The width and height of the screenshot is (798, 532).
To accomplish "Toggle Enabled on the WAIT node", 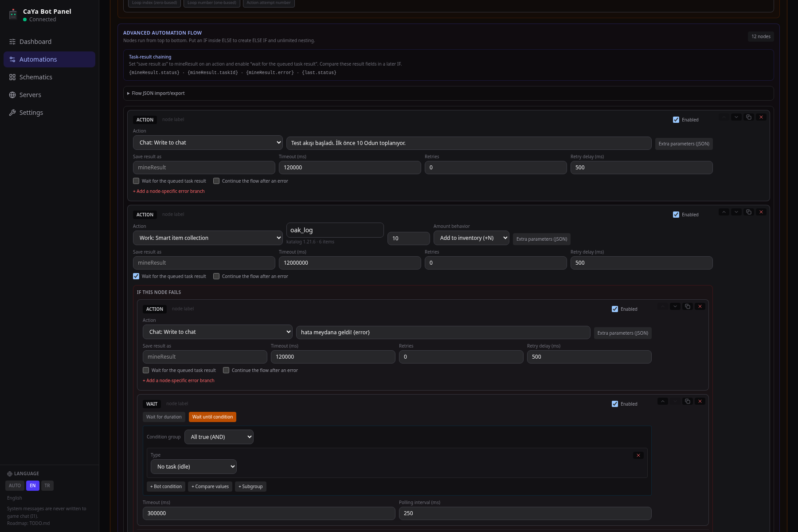I will 615,404.
